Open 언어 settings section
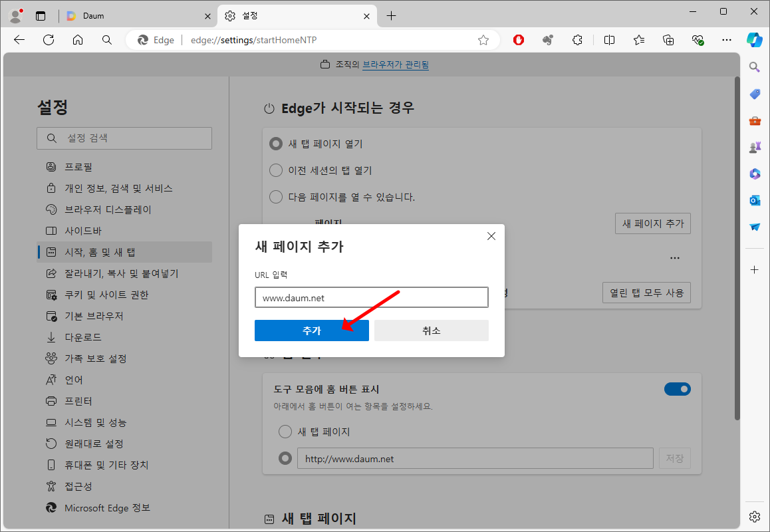This screenshot has height=532, width=770. pyautogui.click(x=124, y=380)
